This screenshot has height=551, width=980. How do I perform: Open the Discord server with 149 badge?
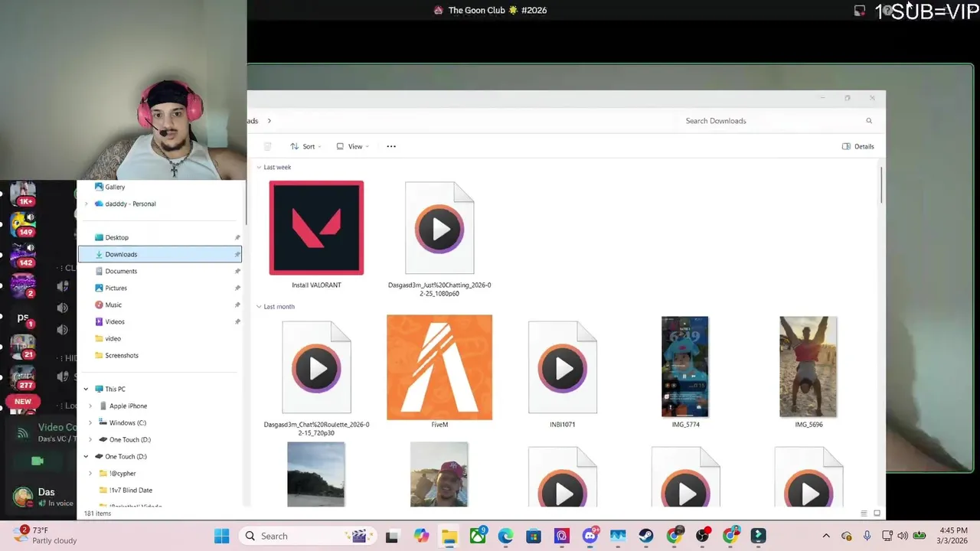tap(23, 225)
